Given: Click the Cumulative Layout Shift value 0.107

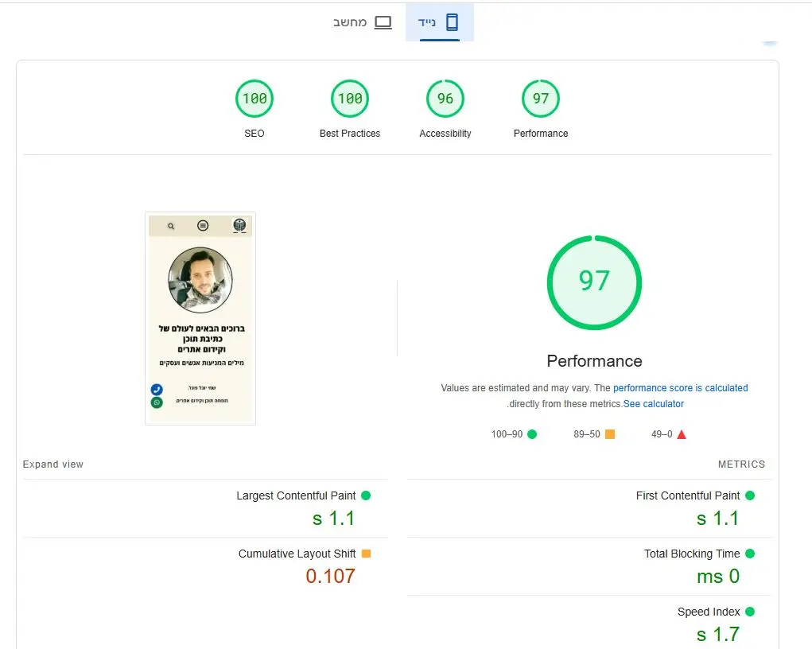Looking at the screenshot, I should click(331, 576).
